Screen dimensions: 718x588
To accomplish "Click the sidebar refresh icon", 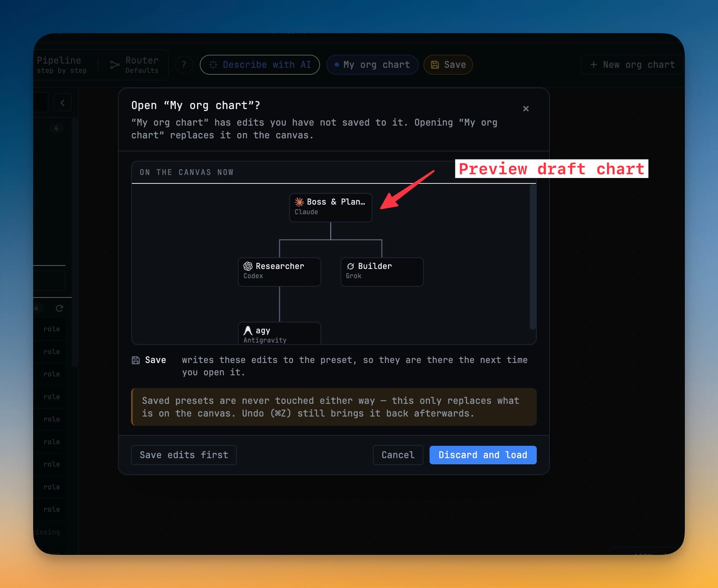I will click(x=59, y=308).
